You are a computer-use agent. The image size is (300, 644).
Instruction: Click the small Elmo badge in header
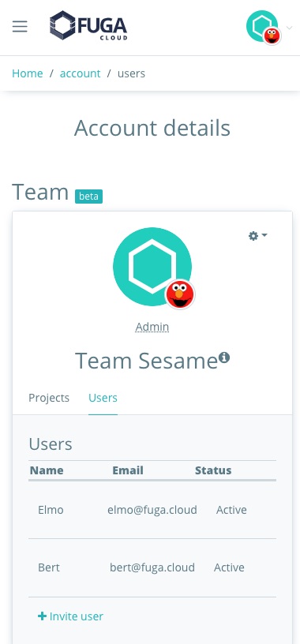(272, 36)
